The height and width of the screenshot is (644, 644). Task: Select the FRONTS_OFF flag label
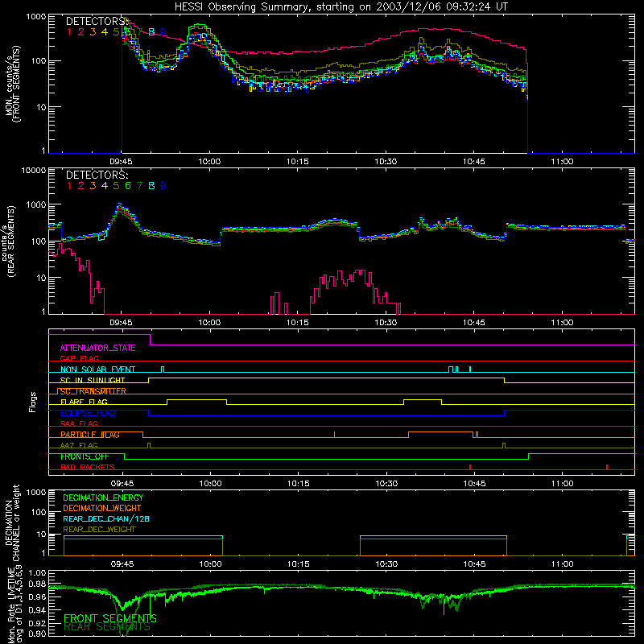[x=85, y=456]
